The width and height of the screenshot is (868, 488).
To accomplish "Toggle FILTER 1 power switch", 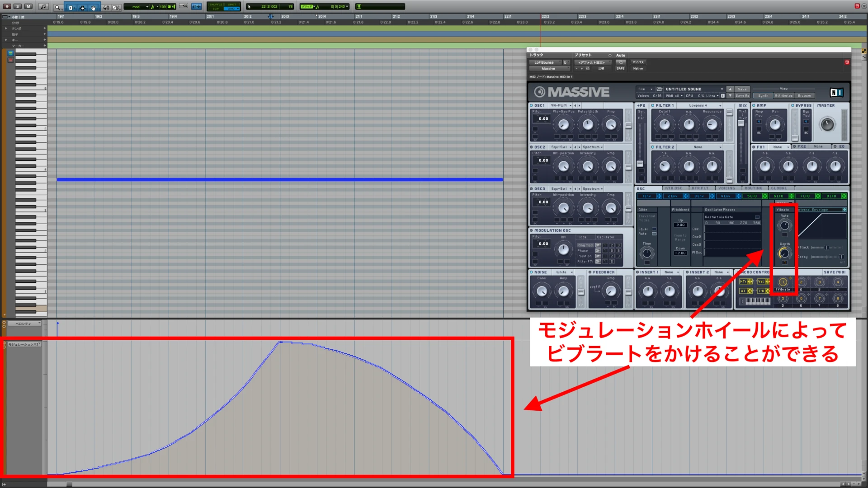I will (x=653, y=105).
